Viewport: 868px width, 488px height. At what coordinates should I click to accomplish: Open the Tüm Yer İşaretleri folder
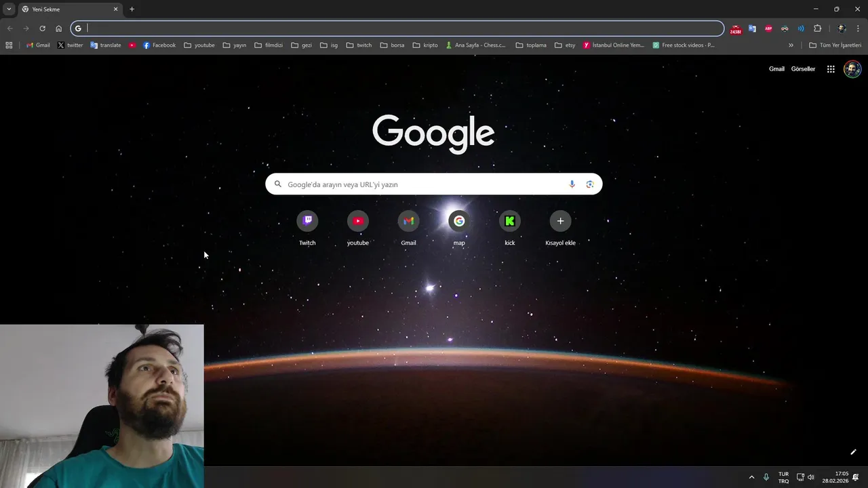[x=835, y=45]
